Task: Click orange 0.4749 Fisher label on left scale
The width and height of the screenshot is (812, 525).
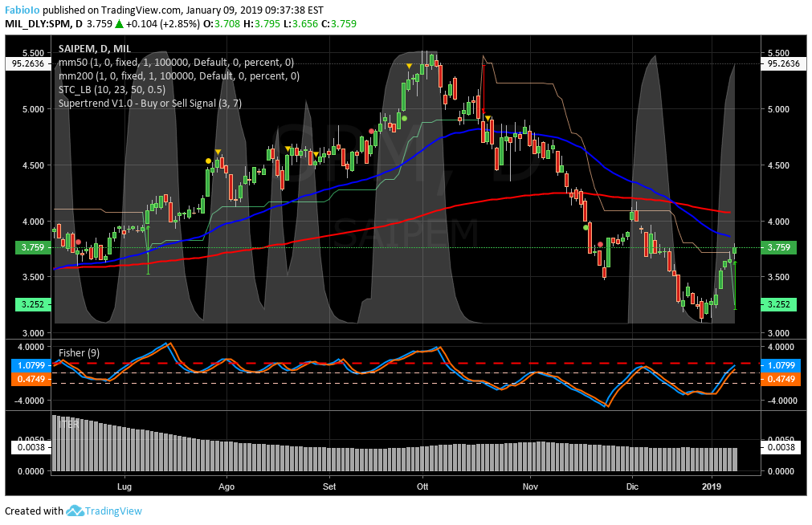Action: click(x=31, y=379)
